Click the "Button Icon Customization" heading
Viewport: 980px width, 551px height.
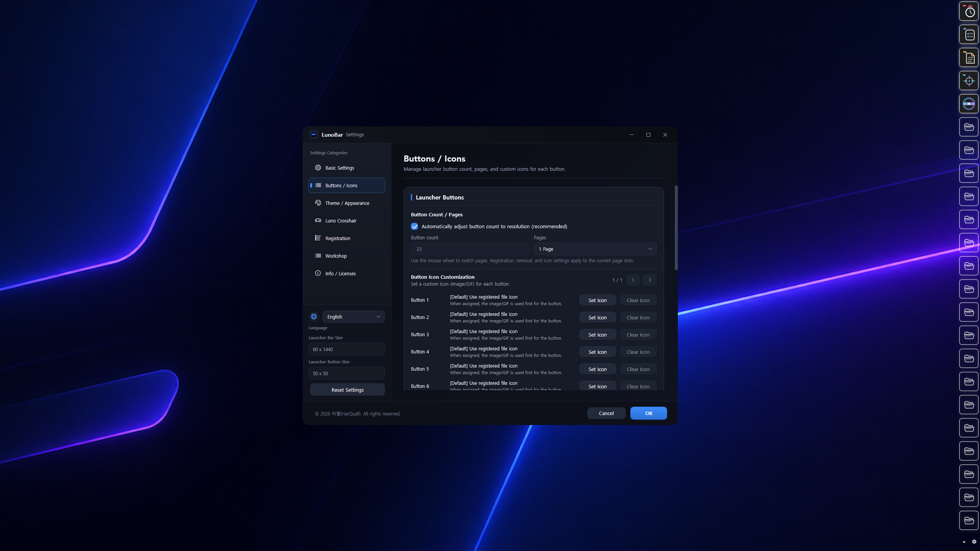(x=443, y=277)
